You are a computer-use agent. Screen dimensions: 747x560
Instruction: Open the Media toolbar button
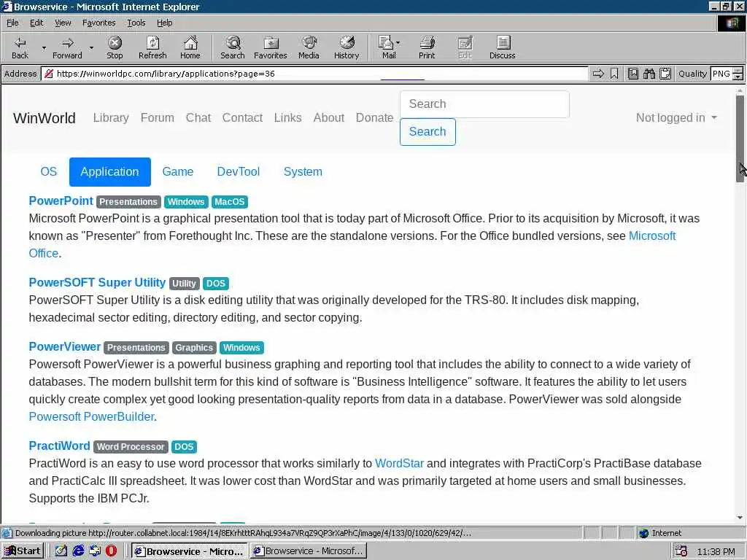(309, 47)
